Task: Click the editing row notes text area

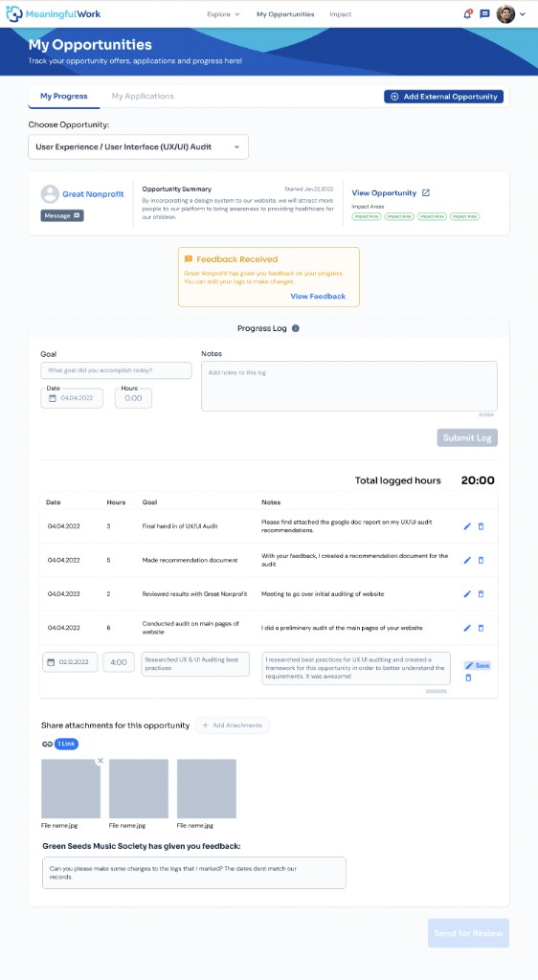Action: coord(356,668)
